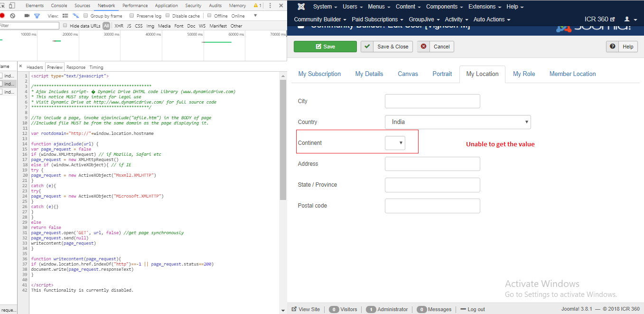Screen dimensions: 644x314
Task: Click the State / Province input field
Action: (432, 185)
